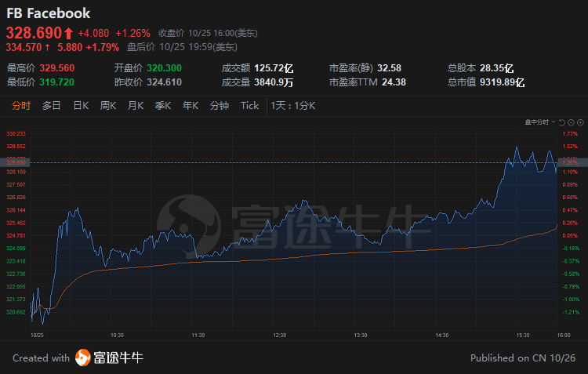Open the Tick chart tab
The width and height of the screenshot is (588, 374).
pyautogui.click(x=249, y=106)
